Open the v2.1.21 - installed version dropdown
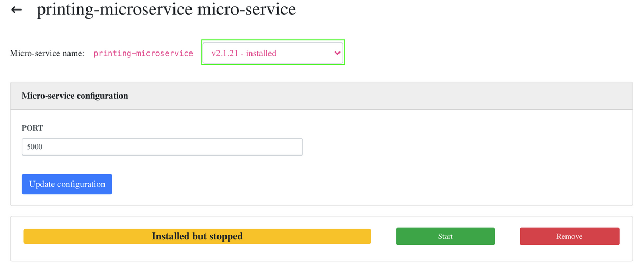644x267 pixels. pyautogui.click(x=273, y=53)
